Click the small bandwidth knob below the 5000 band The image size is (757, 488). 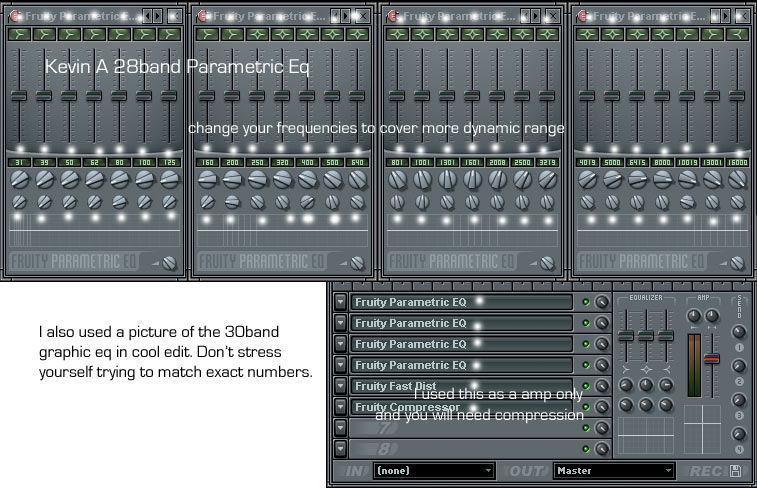pyautogui.click(x=613, y=202)
